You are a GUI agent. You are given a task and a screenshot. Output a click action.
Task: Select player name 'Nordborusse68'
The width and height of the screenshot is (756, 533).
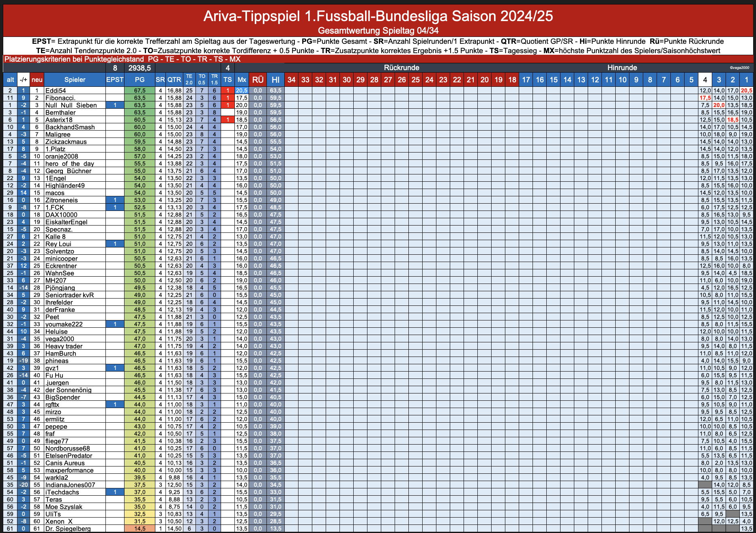(x=67, y=448)
